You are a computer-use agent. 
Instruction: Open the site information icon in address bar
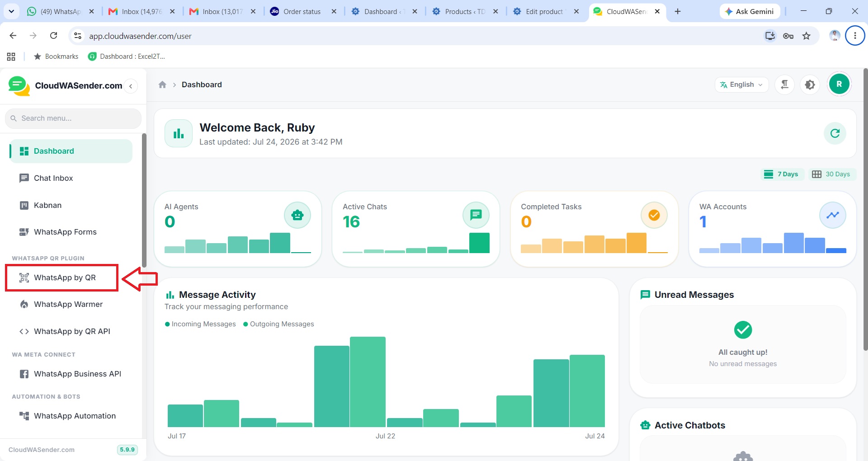78,36
